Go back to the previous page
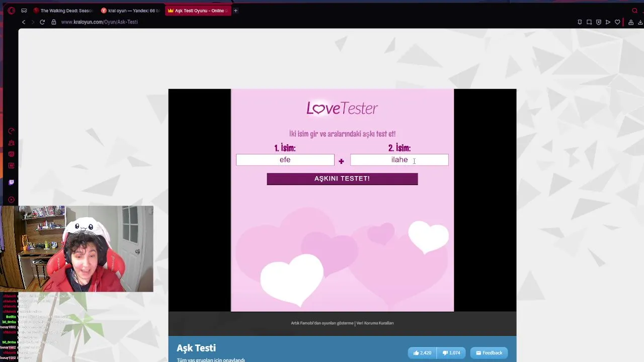 [x=24, y=22]
